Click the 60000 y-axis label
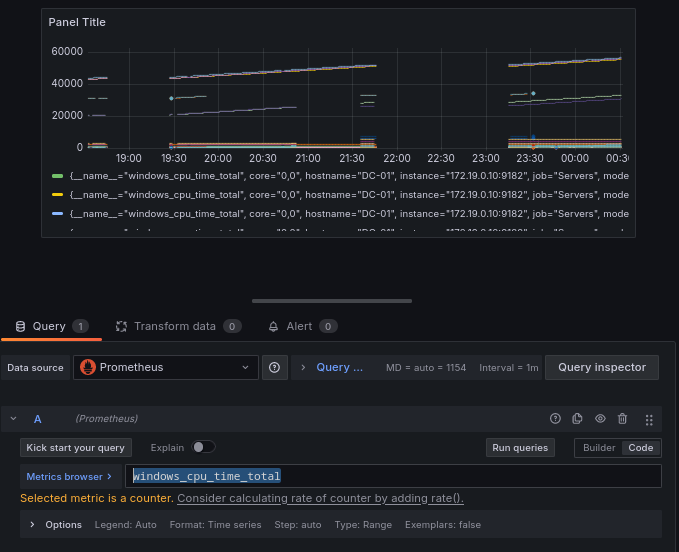The width and height of the screenshot is (679, 552). coord(67,52)
